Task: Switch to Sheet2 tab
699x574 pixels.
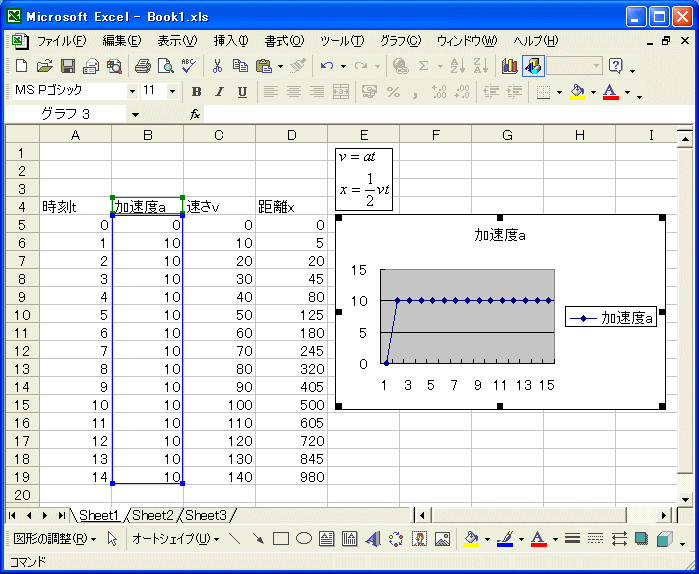Action: click(x=153, y=516)
